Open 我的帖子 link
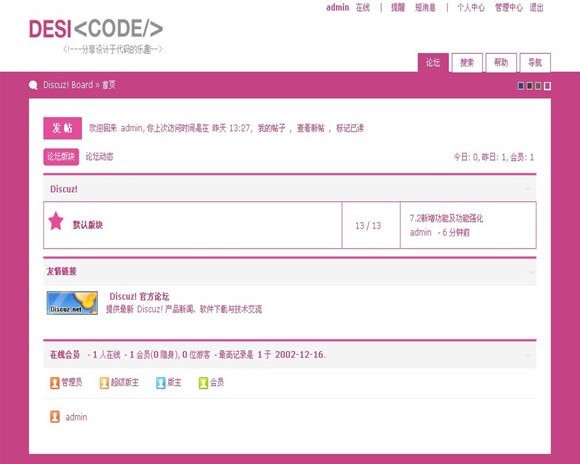Screen dimensions: 580x464 click(x=272, y=128)
